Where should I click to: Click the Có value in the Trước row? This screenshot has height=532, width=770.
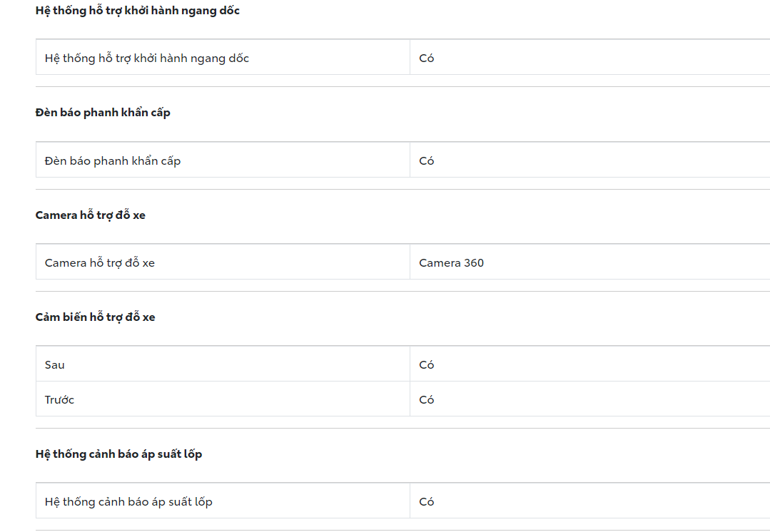427,400
